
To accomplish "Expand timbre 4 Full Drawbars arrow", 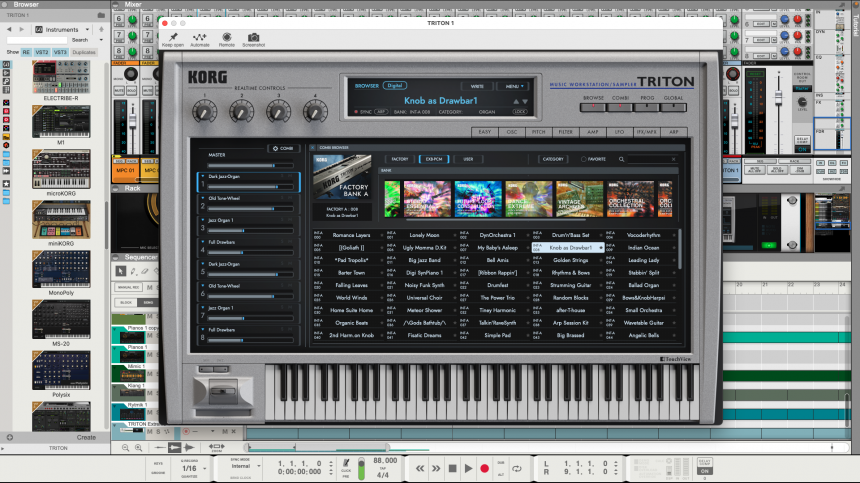I will click(202, 242).
